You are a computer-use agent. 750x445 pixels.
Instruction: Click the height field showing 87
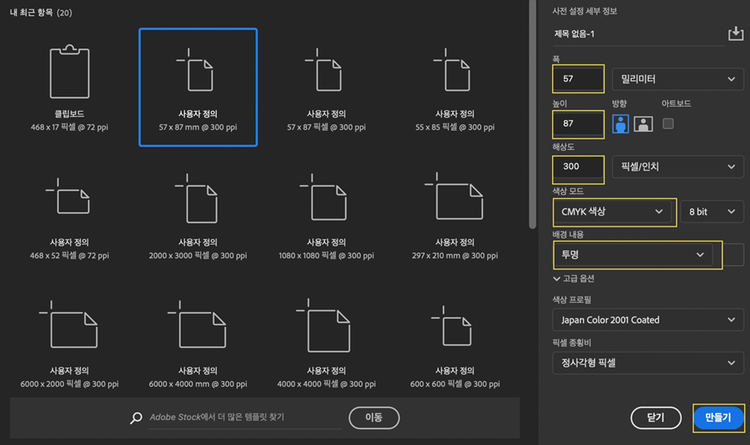pos(578,123)
